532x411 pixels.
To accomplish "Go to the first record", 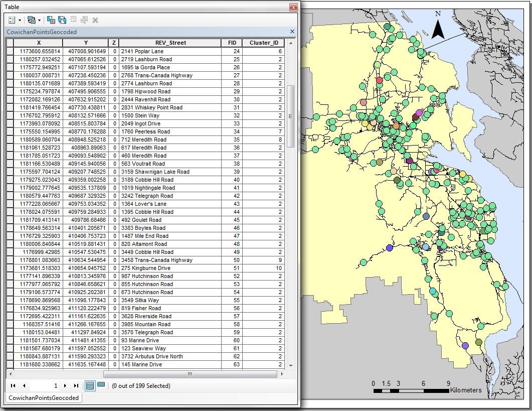I will tap(13, 386).
